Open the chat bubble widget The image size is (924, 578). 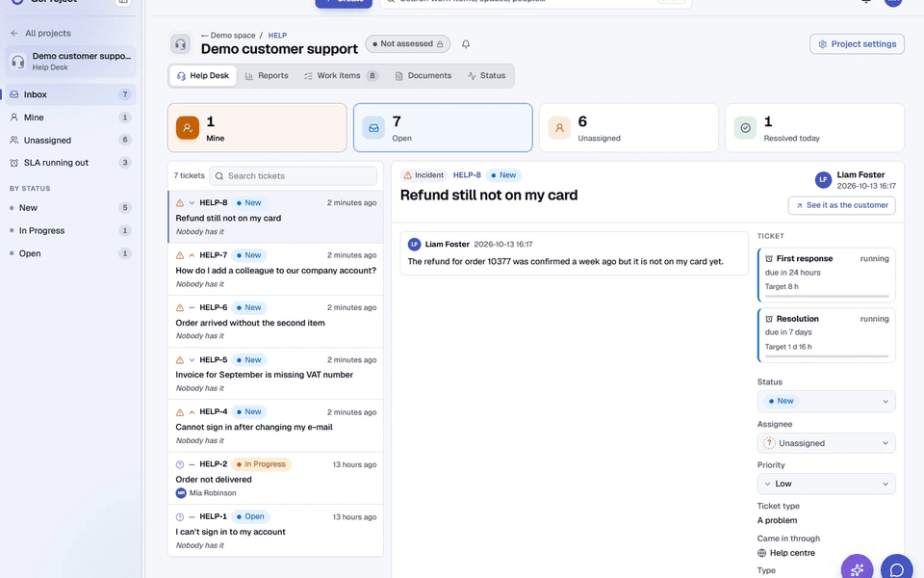896,568
